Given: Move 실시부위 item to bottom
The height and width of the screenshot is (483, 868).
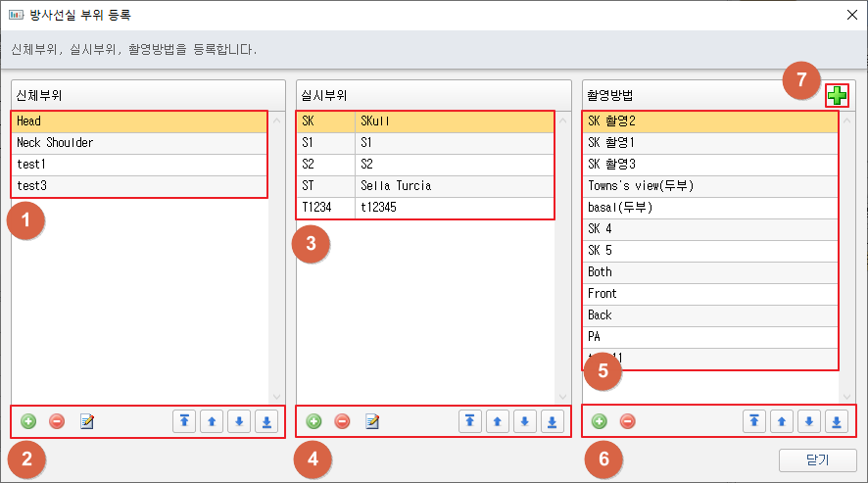Looking at the screenshot, I should [553, 421].
